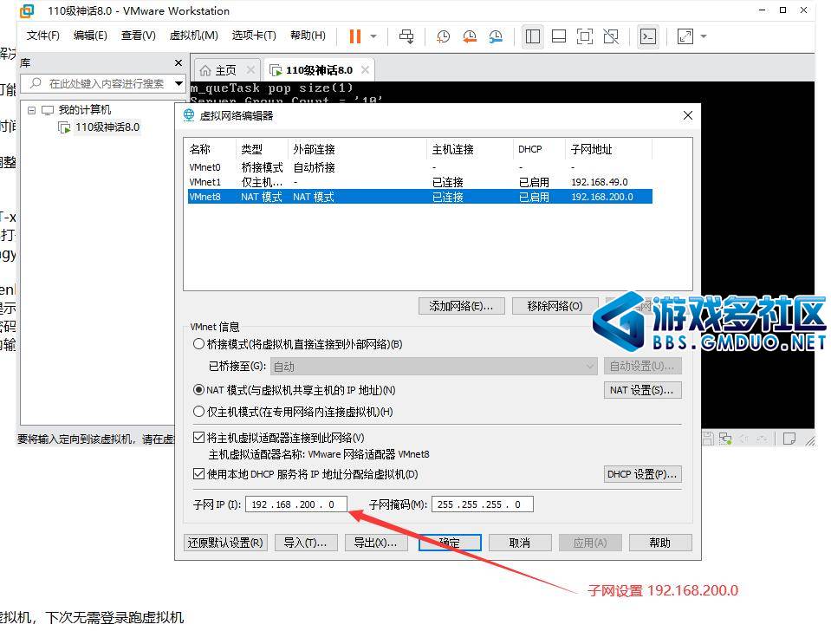Open the 选项卡(T) menu
The width and height of the screenshot is (831, 644).
[254, 36]
